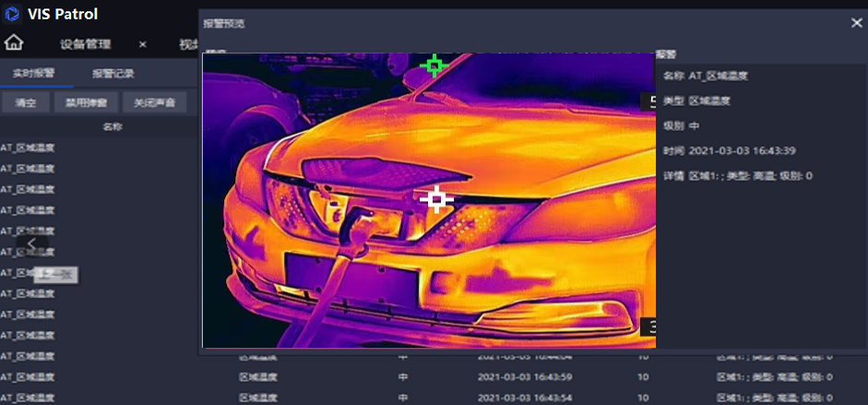Click the VIS Patrol logo icon
The width and height of the screenshot is (868, 405).
(x=13, y=14)
